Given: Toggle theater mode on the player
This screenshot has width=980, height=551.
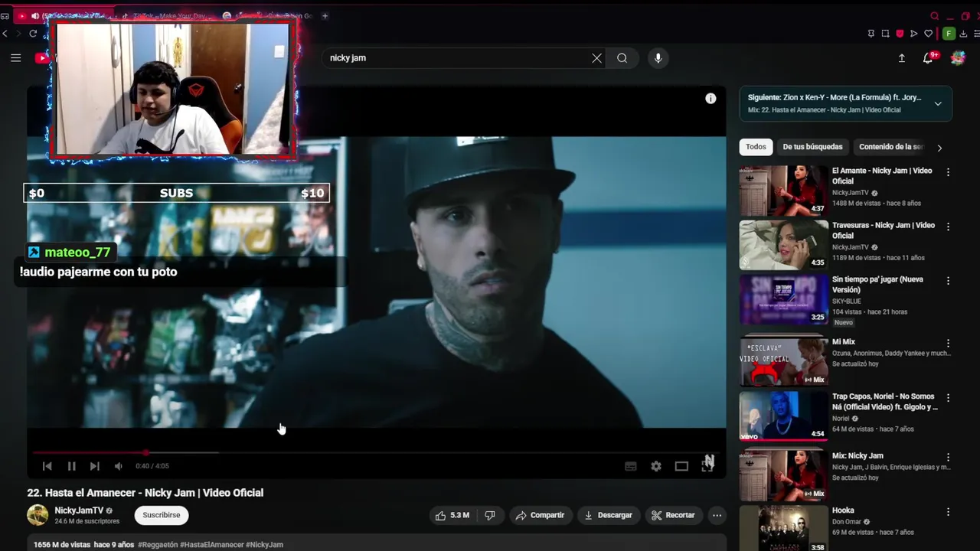Looking at the screenshot, I should 681,466.
